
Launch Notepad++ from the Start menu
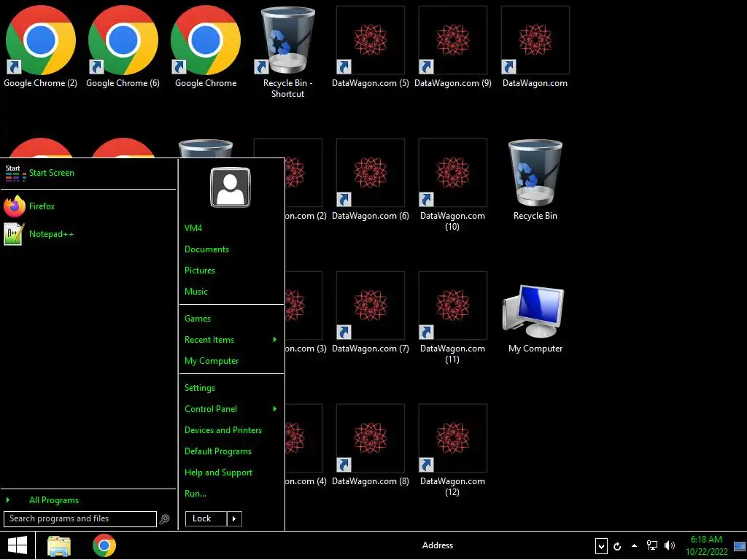pyautogui.click(x=38, y=234)
